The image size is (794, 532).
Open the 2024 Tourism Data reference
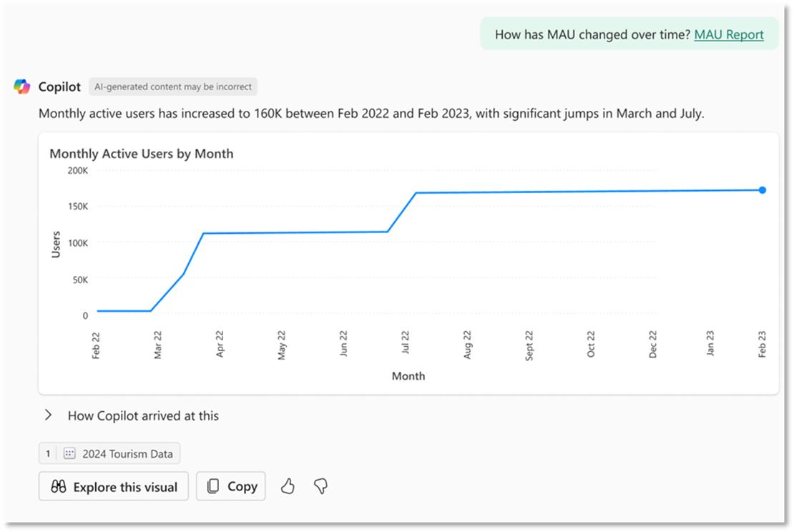click(x=109, y=453)
